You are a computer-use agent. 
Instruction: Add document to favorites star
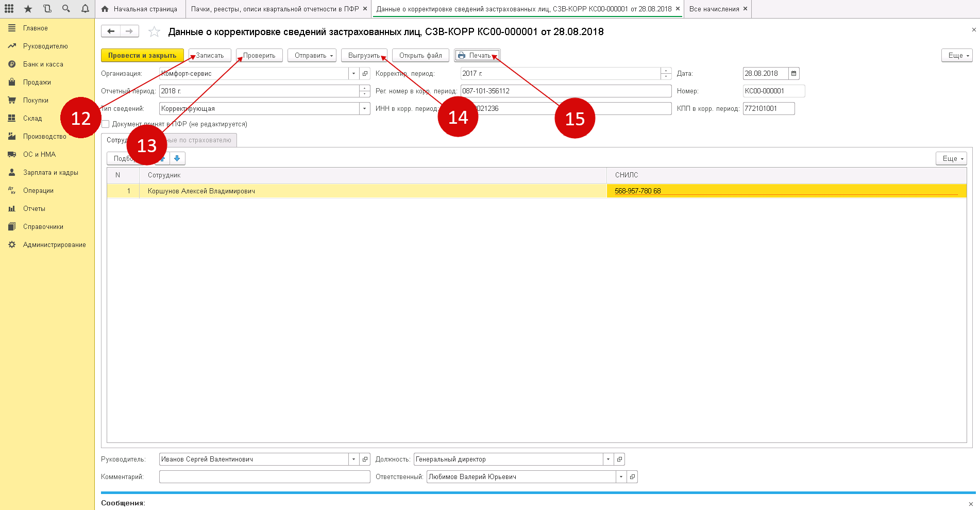coord(154,32)
